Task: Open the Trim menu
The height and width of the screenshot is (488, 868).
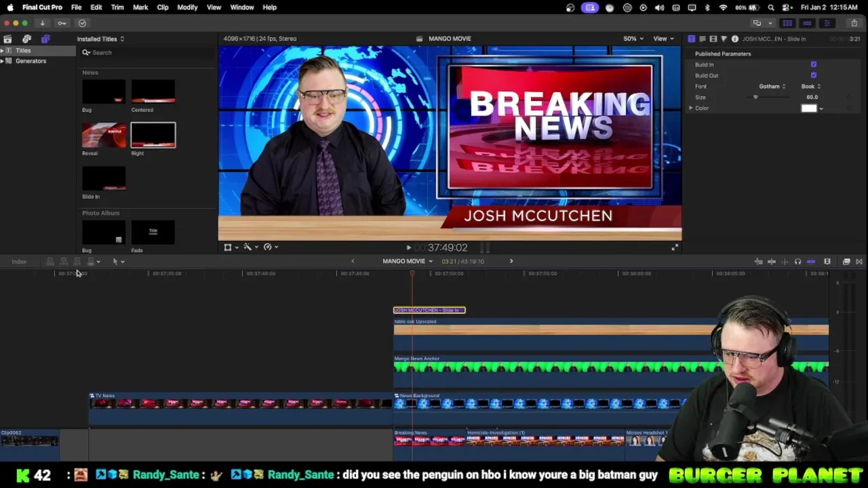Action: coord(117,7)
